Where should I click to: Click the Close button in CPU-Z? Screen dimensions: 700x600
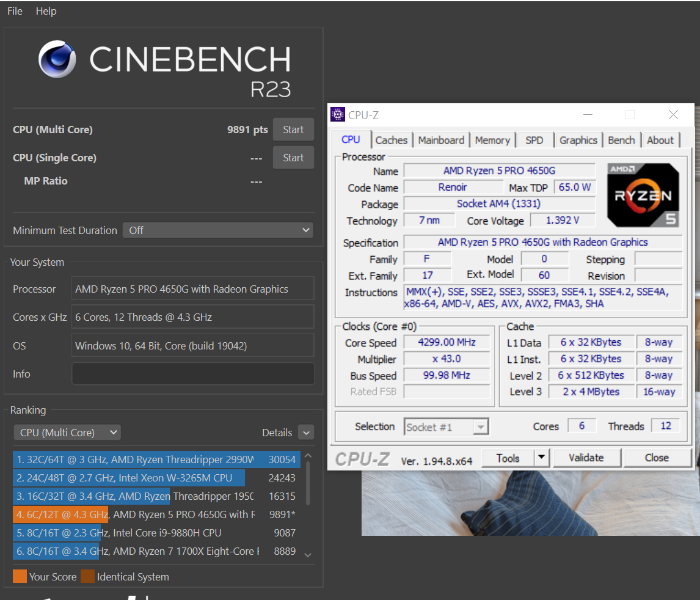pos(657,458)
